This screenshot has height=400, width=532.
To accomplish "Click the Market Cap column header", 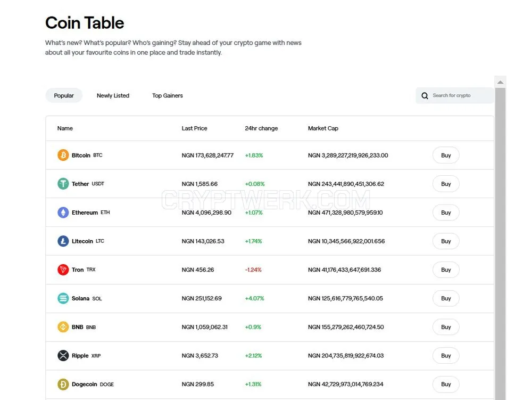I will coord(323,128).
